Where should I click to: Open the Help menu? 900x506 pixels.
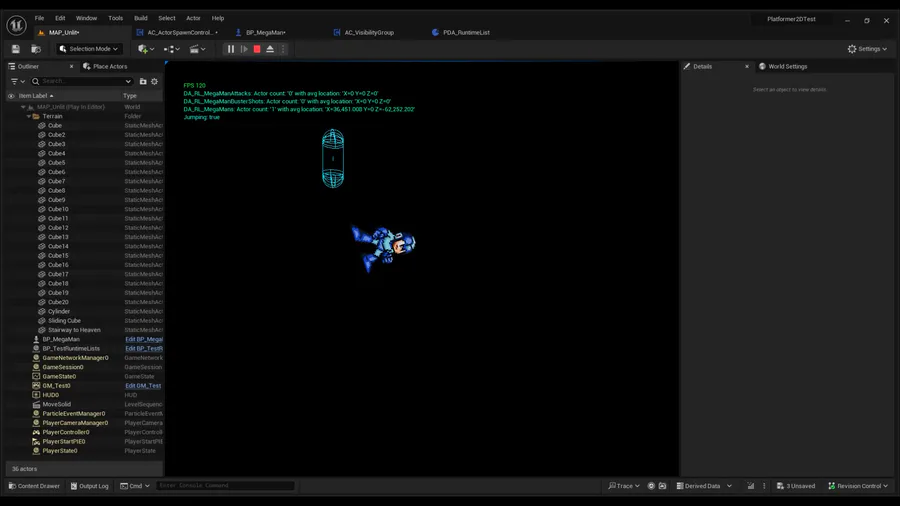pyautogui.click(x=218, y=18)
